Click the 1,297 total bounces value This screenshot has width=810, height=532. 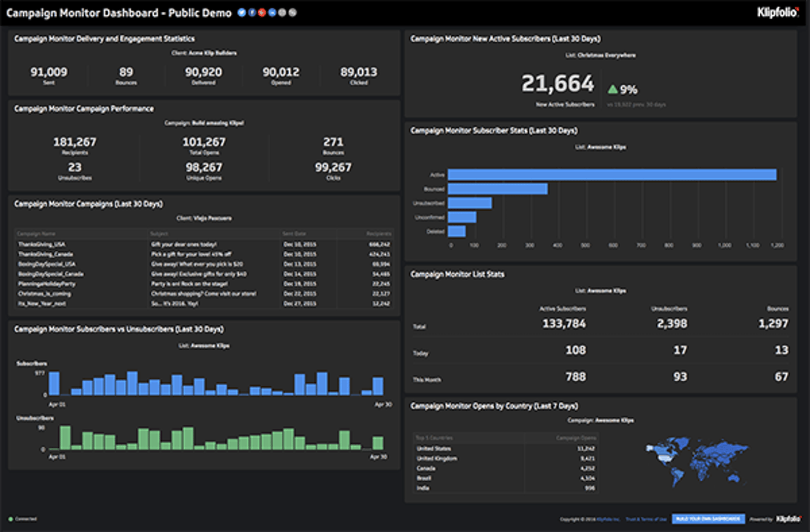774,324
